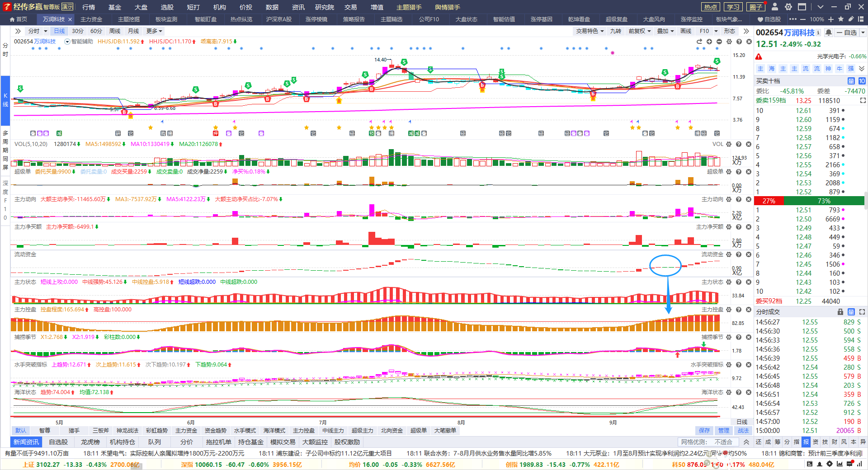Select the 日线 period button

[x=59, y=31]
